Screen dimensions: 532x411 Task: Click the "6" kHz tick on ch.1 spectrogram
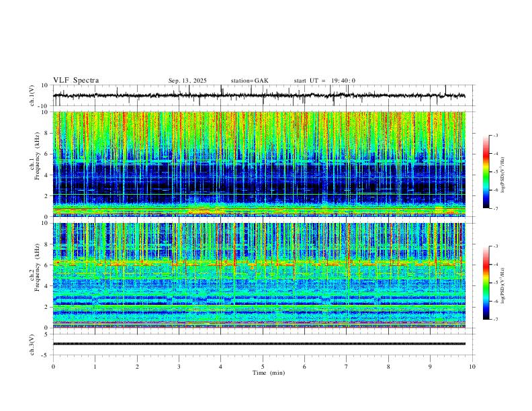pos(46,154)
